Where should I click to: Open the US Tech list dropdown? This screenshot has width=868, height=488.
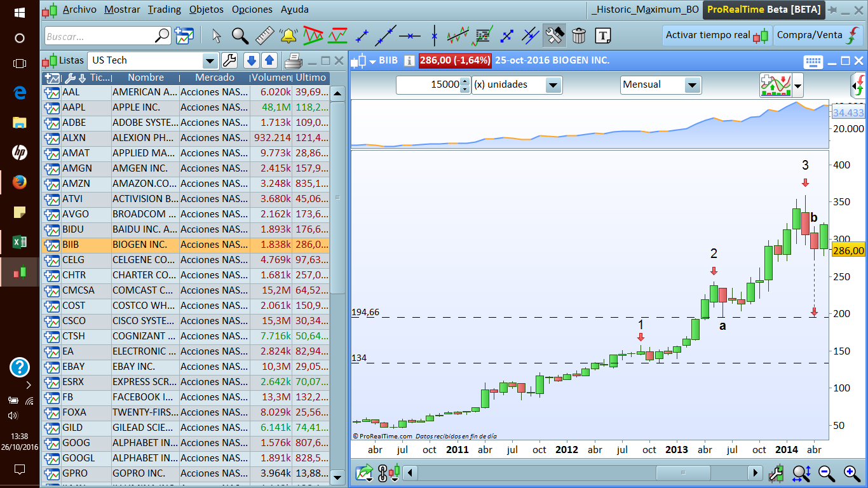click(210, 61)
